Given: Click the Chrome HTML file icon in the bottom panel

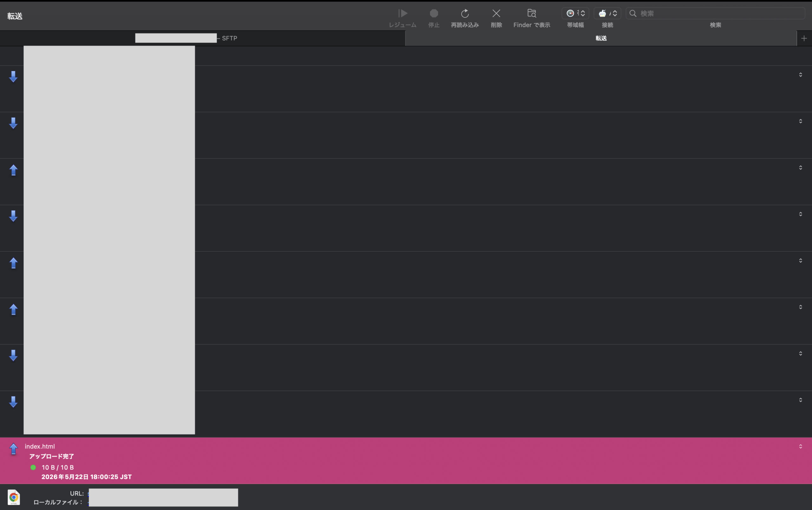Looking at the screenshot, I should [x=14, y=497].
